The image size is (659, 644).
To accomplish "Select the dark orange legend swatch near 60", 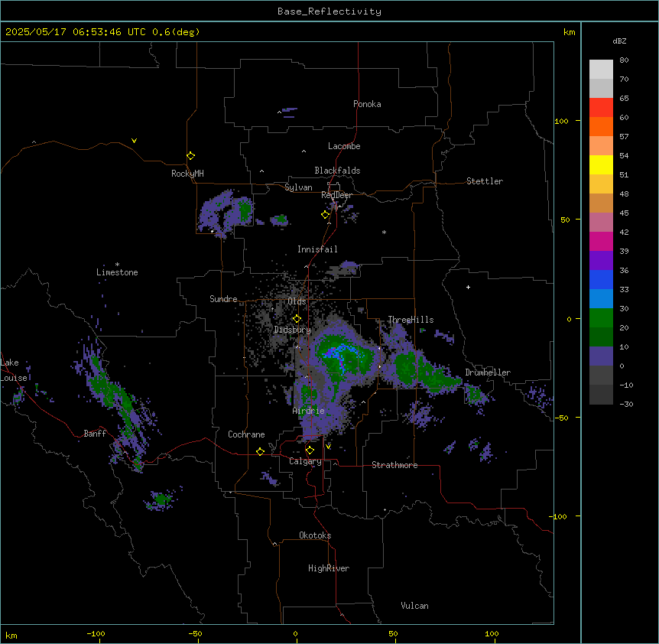I will tap(601, 126).
